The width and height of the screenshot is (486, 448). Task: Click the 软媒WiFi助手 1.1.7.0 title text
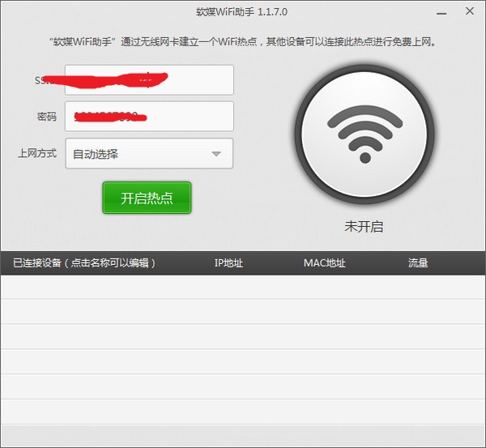coord(241,12)
